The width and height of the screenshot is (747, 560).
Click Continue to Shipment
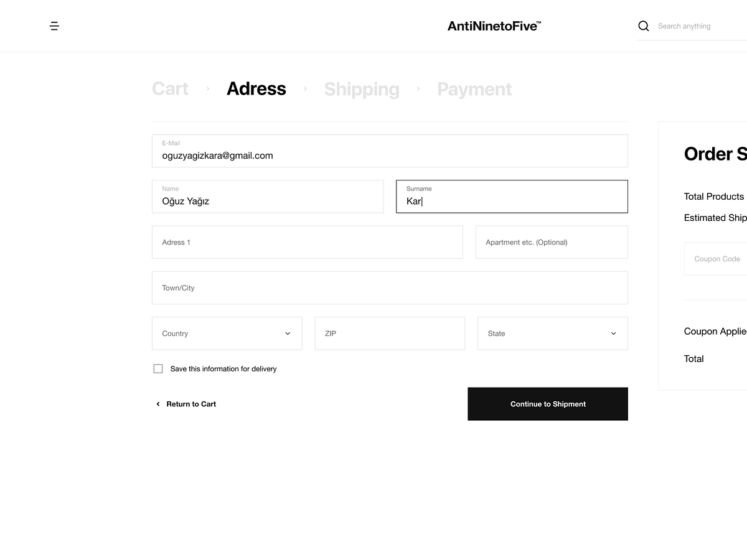click(548, 404)
